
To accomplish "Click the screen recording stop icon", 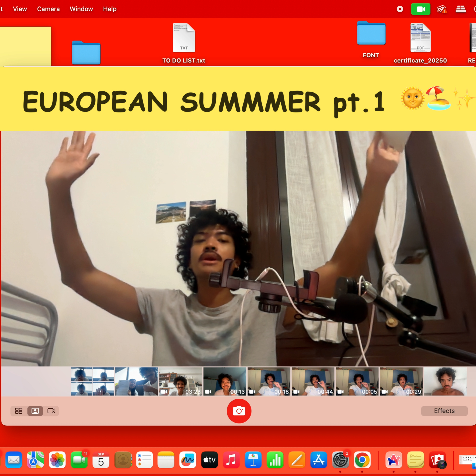I will pos(400,9).
